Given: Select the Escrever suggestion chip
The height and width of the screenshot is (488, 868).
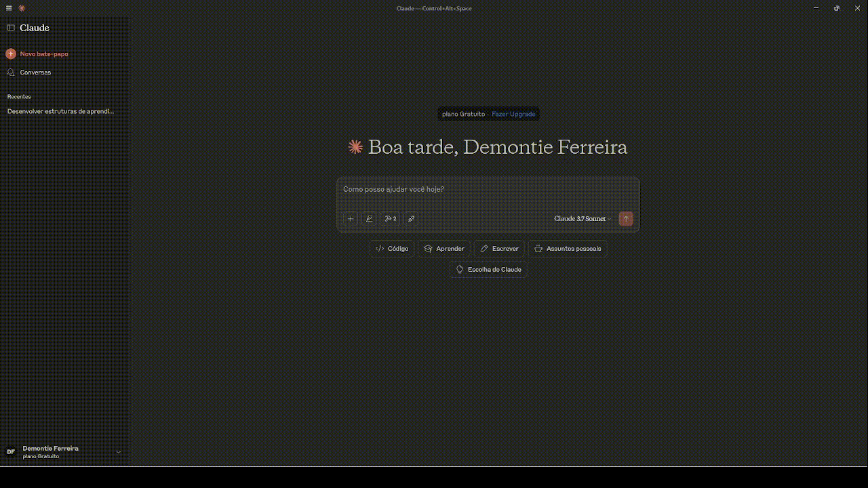Looking at the screenshot, I should (x=499, y=249).
